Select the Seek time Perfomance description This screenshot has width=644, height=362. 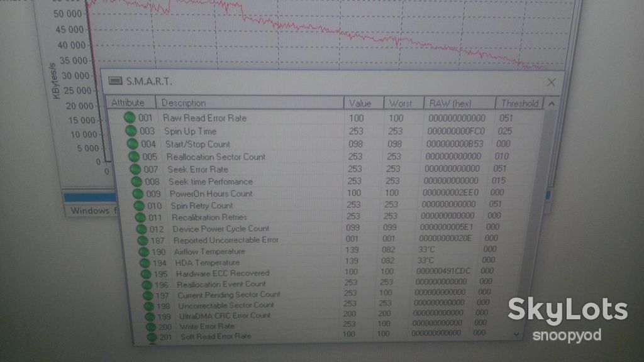[210, 182]
